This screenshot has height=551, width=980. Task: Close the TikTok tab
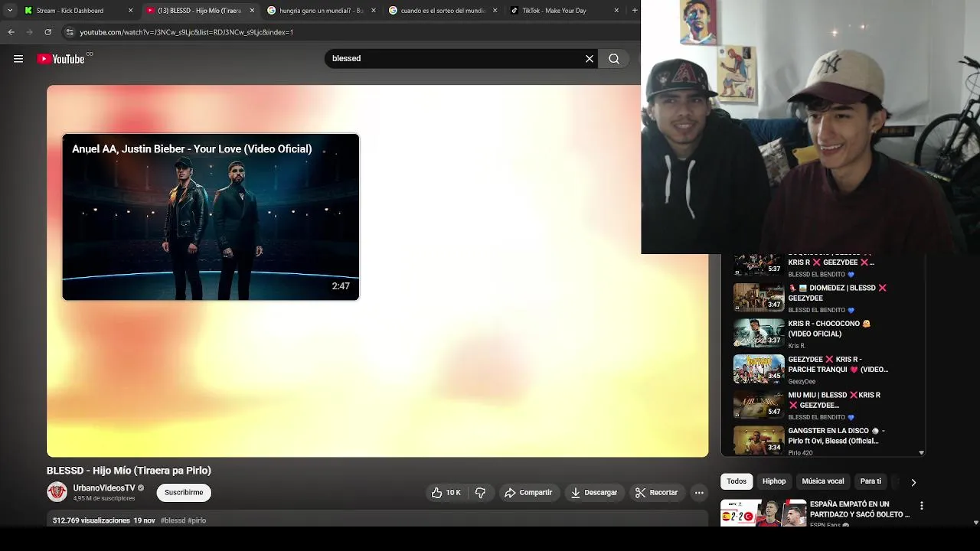tap(616, 11)
